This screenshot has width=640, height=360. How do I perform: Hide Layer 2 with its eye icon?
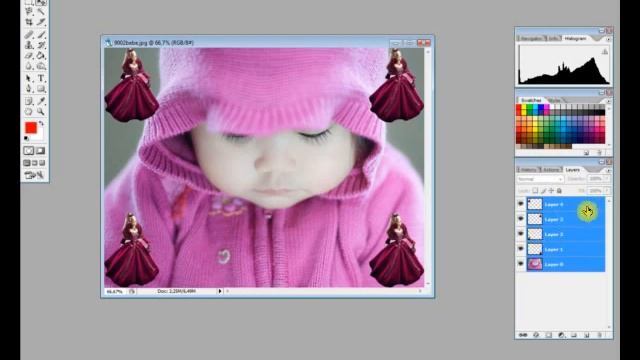point(521,233)
